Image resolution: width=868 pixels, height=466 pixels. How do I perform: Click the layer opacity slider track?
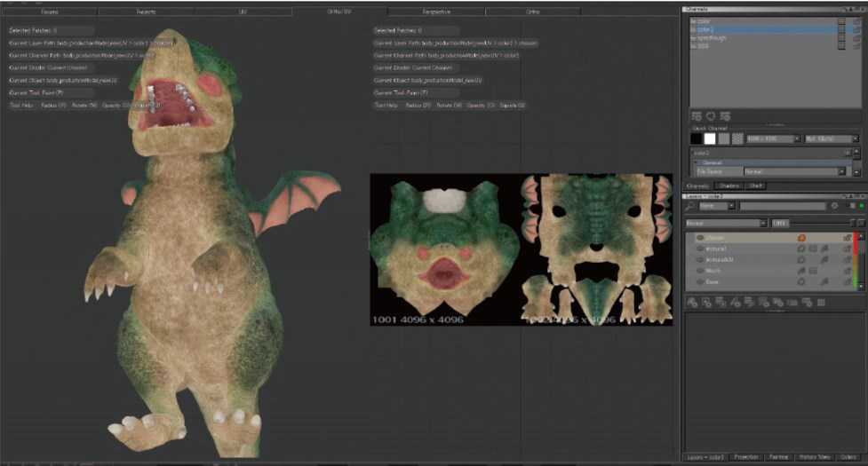pos(820,223)
